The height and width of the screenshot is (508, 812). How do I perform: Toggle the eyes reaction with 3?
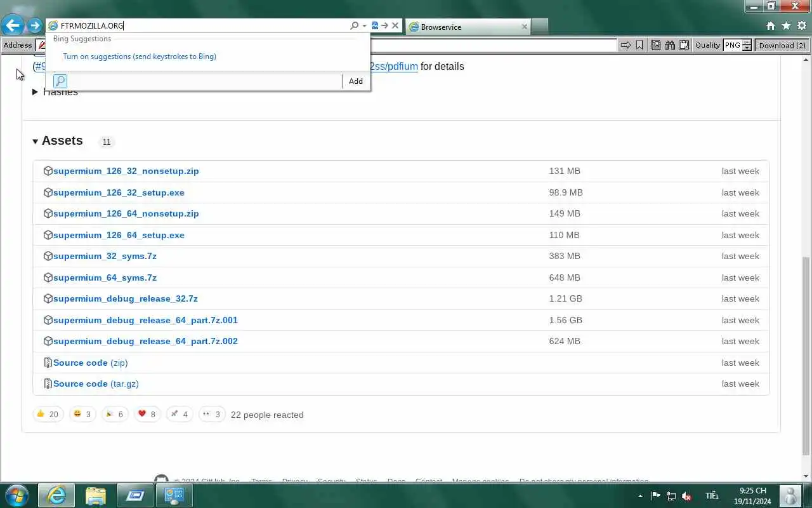[212, 414]
